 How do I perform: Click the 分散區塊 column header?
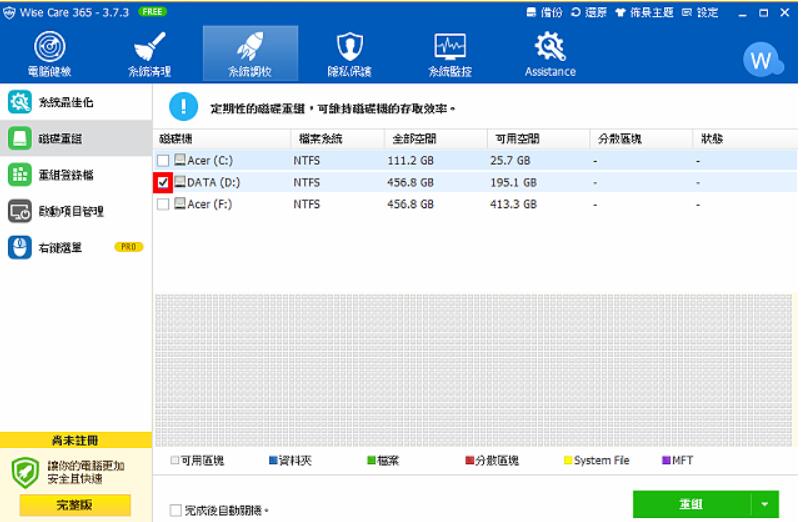tap(642, 138)
